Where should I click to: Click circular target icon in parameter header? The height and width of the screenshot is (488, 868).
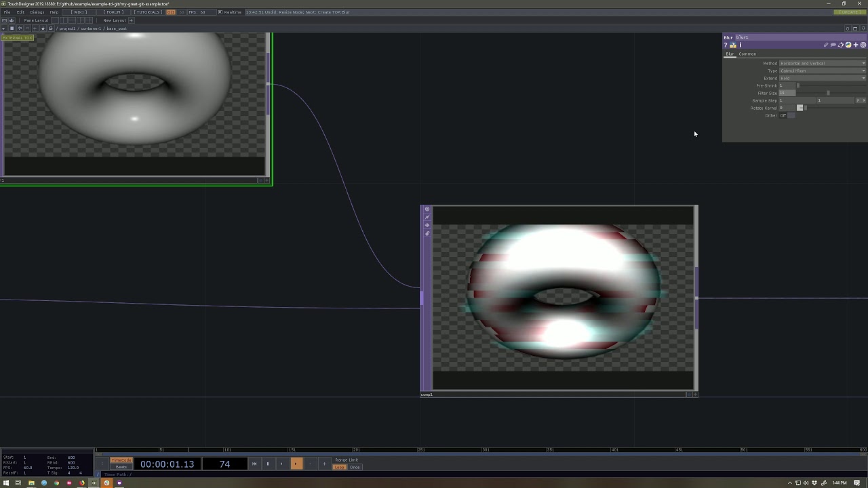pos(863,45)
